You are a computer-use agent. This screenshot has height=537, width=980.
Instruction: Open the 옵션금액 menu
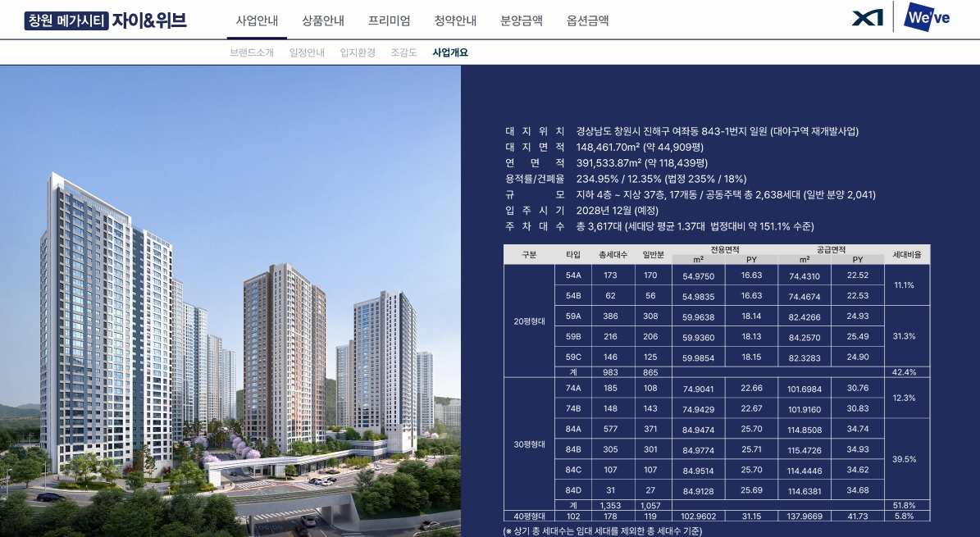coord(588,20)
